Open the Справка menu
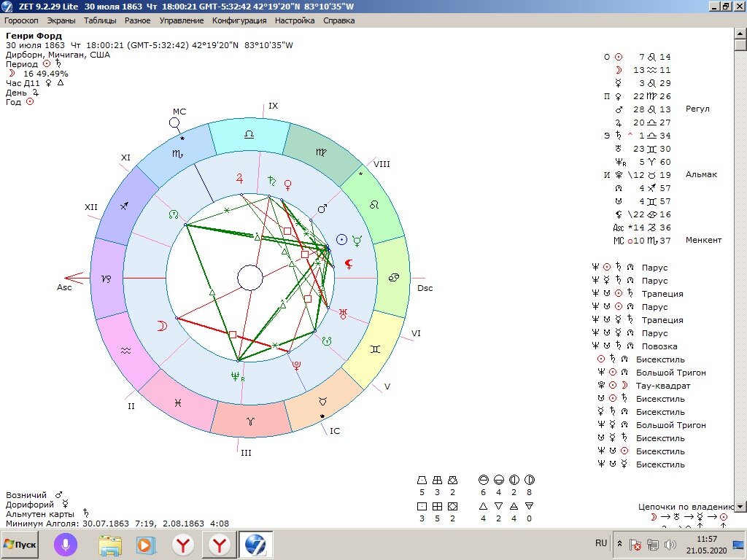 click(338, 20)
